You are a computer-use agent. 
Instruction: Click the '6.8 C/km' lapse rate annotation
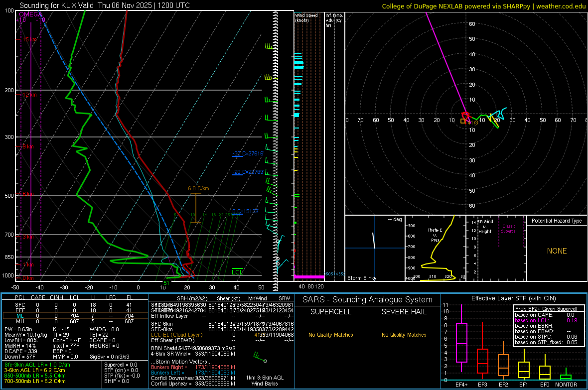[x=198, y=188]
